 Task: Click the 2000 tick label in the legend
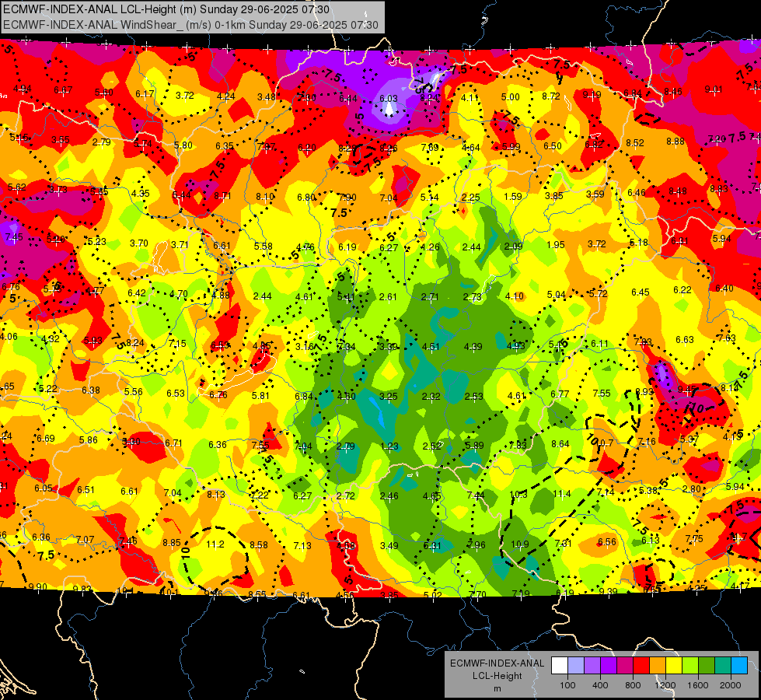click(x=731, y=685)
